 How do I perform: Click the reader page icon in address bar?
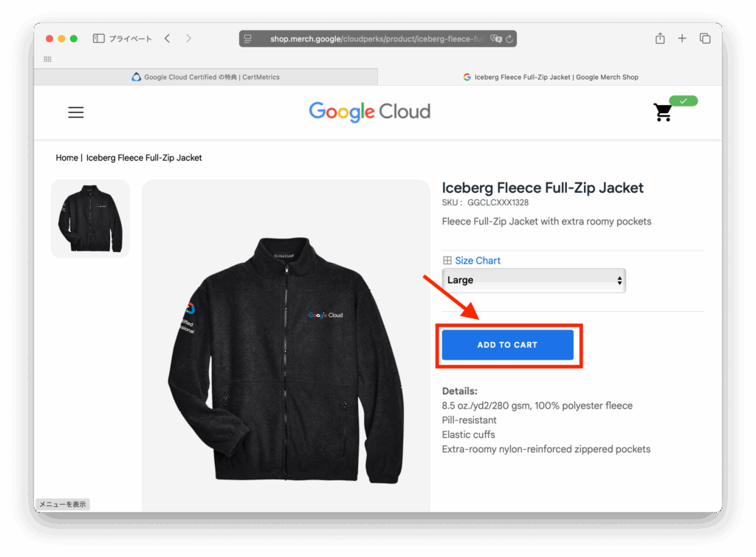(x=248, y=38)
